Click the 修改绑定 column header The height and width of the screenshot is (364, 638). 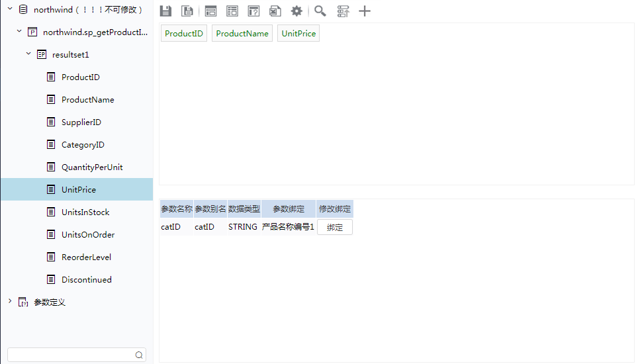point(334,208)
